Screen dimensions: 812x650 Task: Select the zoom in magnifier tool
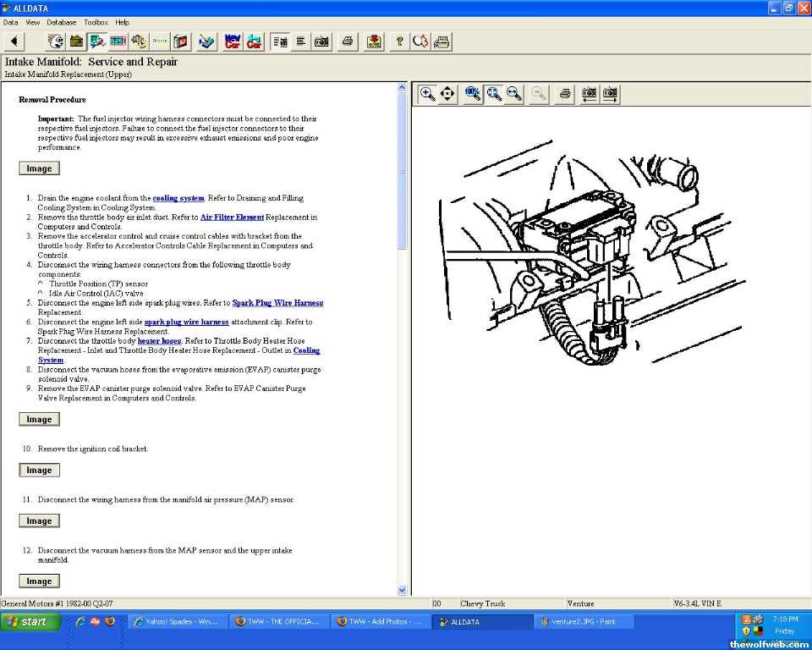[x=428, y=94]
